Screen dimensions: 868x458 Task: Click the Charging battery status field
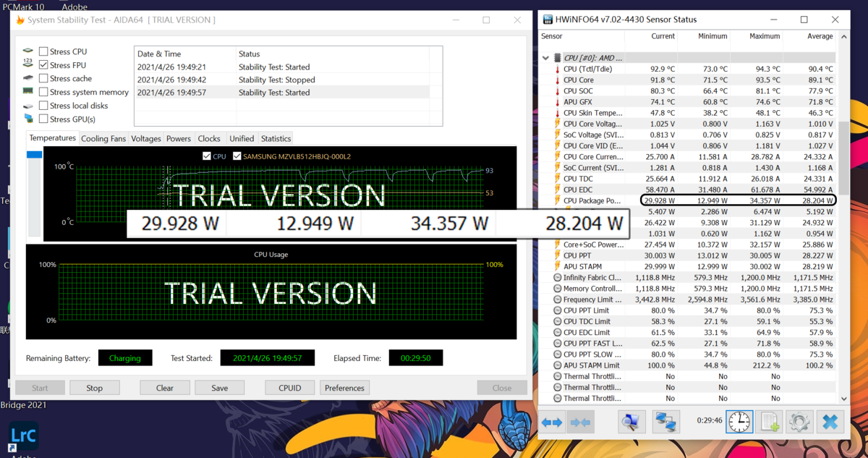point(125,358)
